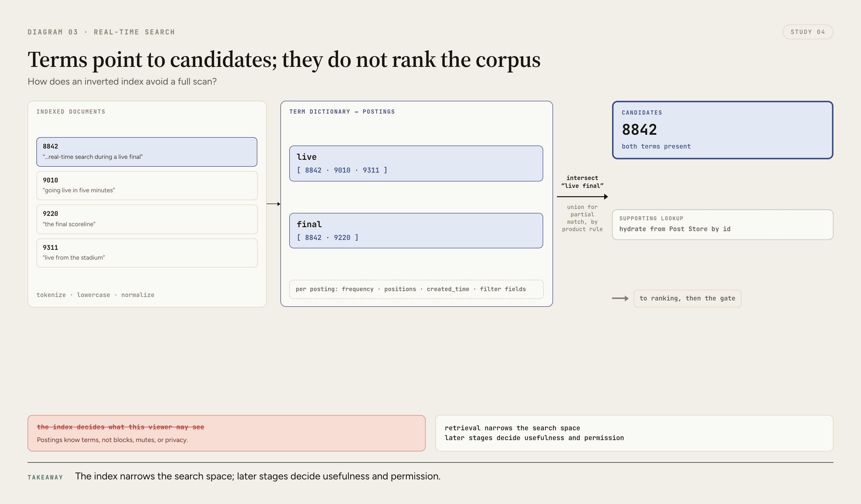Click the per posting metadata note
Image resolution: width=861 pixels, height=504 pixels.
pos(416,290)
